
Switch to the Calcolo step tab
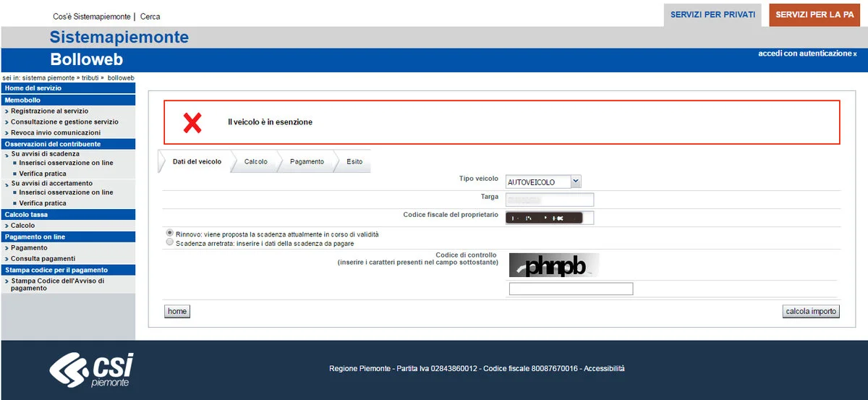click(x=256, y=161)
